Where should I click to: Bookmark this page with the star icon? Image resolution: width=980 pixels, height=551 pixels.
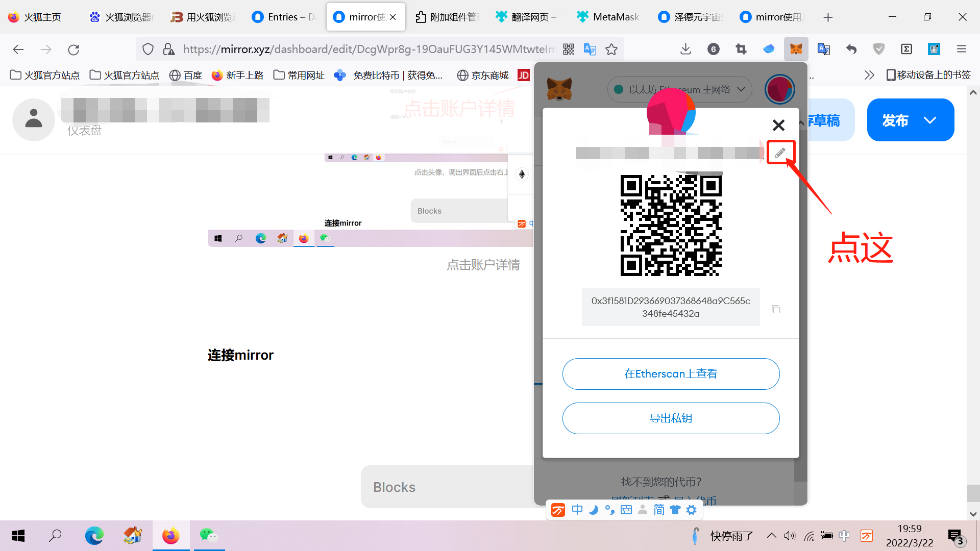[x=611, y=49]
